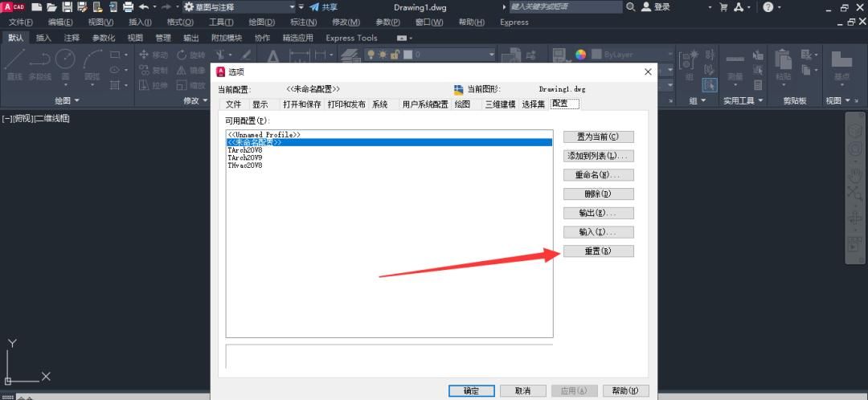Viewport: 868px width, 400px height.
Task: Click the Mirror (镜像) tool
Action: [x=191, y=70]
